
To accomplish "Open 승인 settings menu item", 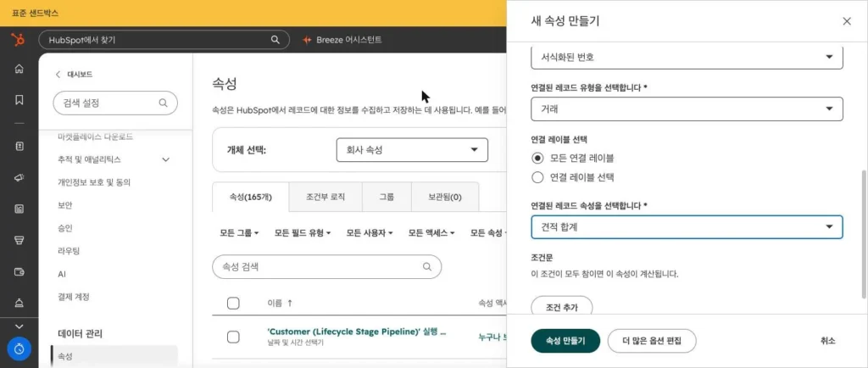I will [x=64, y=228].
